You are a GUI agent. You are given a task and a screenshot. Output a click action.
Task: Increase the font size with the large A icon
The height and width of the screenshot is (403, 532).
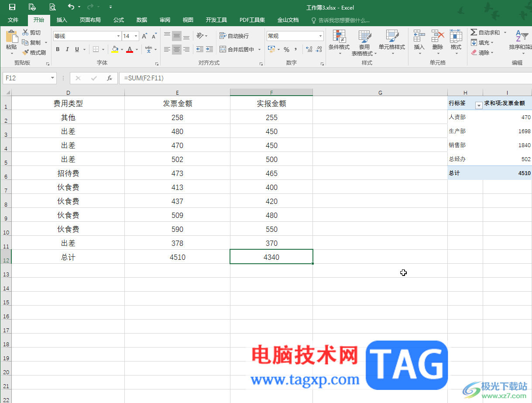pos(144,36)
